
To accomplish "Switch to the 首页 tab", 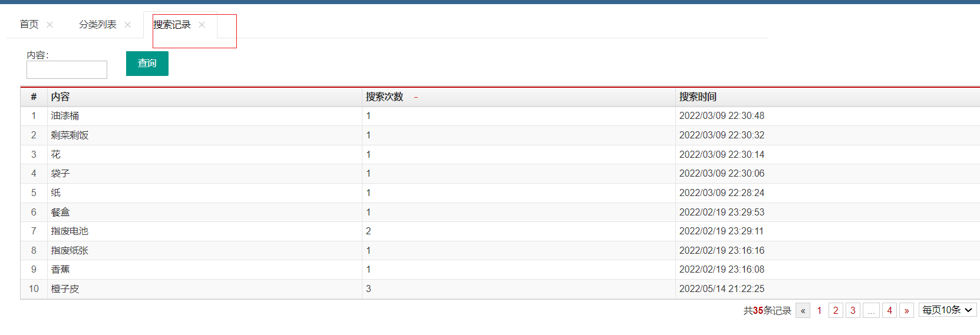I will (29, 25).
